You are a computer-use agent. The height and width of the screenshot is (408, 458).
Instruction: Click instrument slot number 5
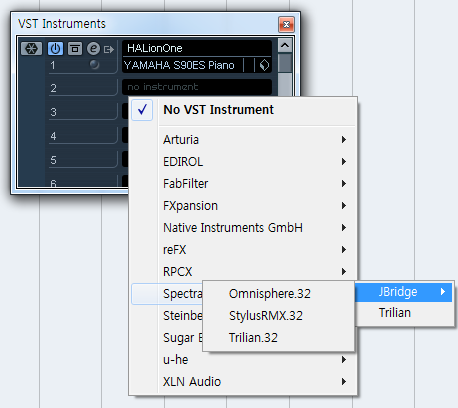(x=53, y=160)
